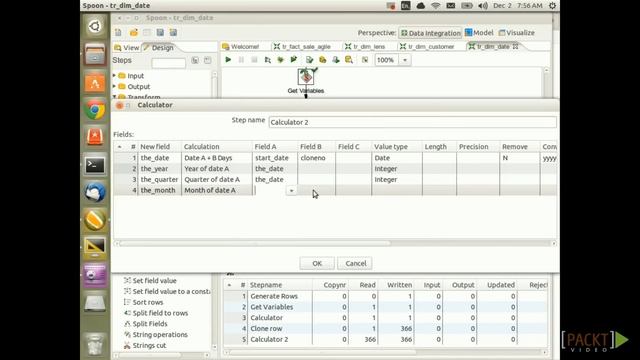Open the zoom percentage dropdown arrow
Image resolution: width=640 pixels, height=360 pixels.
click(x=405, y=60)
